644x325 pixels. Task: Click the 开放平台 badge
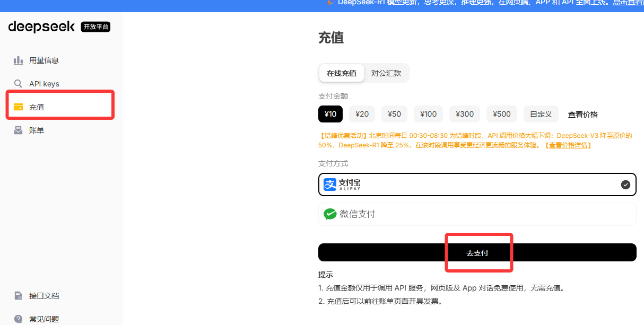tap(95, 27)
